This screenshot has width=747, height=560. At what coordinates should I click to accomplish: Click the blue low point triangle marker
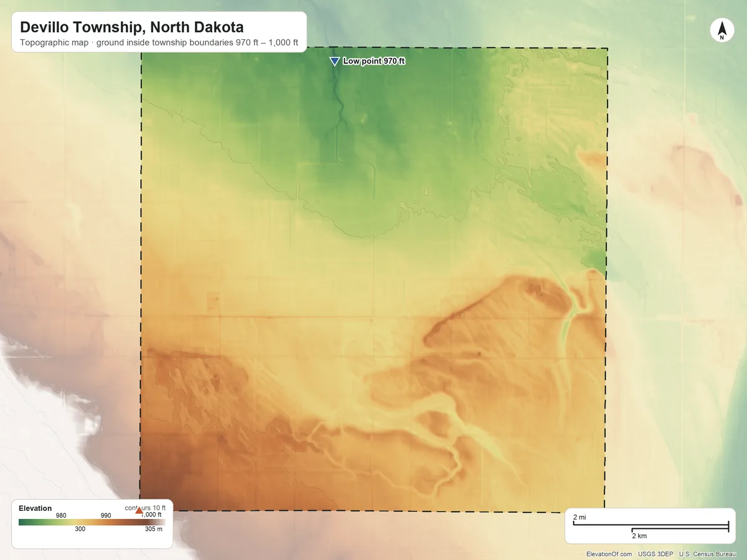(334, 61)
